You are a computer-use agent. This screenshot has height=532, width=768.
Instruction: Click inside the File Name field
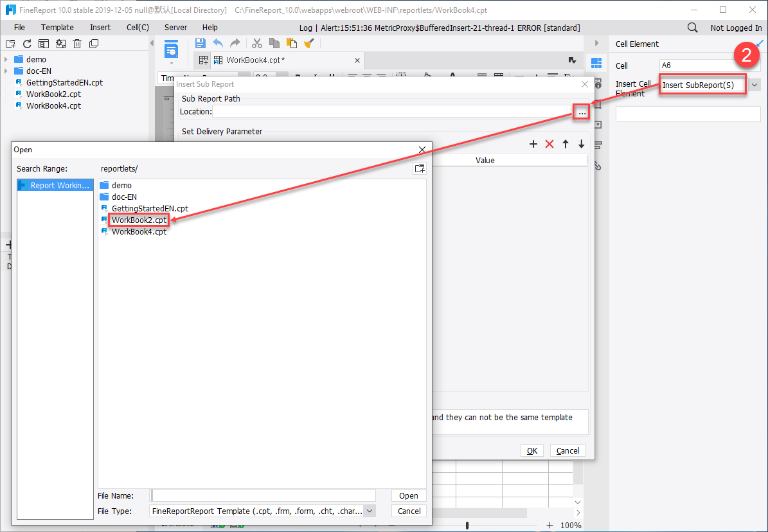coord(263,495)
